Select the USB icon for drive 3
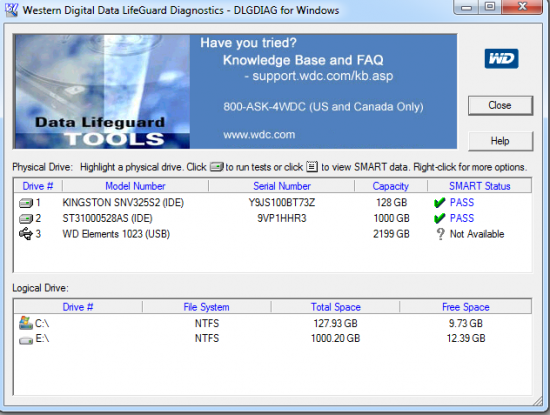Viewport: 550px width, 415px height. click(x=26, y=234)
